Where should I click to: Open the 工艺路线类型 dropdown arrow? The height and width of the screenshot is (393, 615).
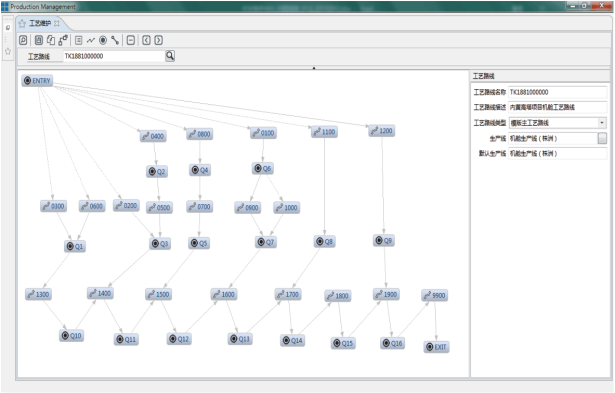pos(602,123)
